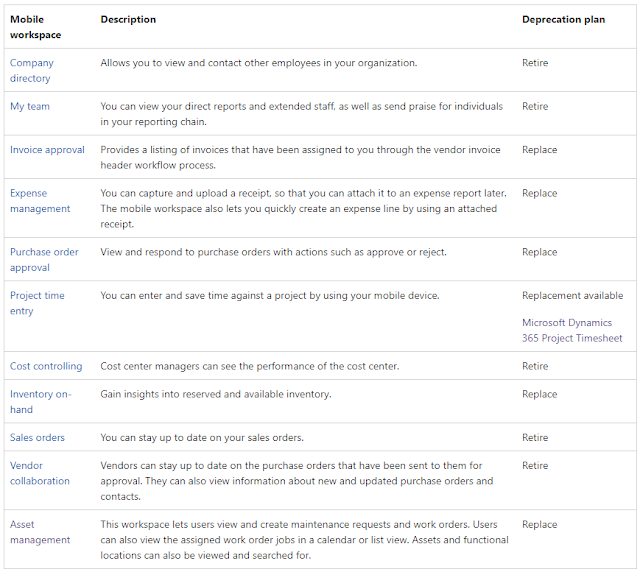Image resolution: width=640 pixels, height=572 pixels.
Task: Open the Sales orders link
Action: pyautogui.click(x=37, y=437)
